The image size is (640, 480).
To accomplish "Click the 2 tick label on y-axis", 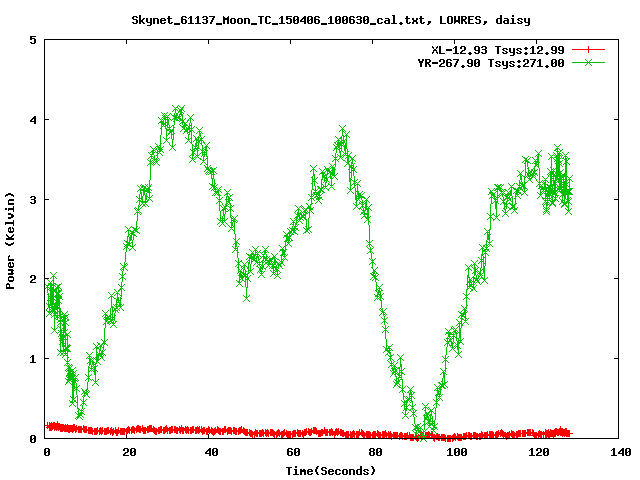I will pos(33,279).
